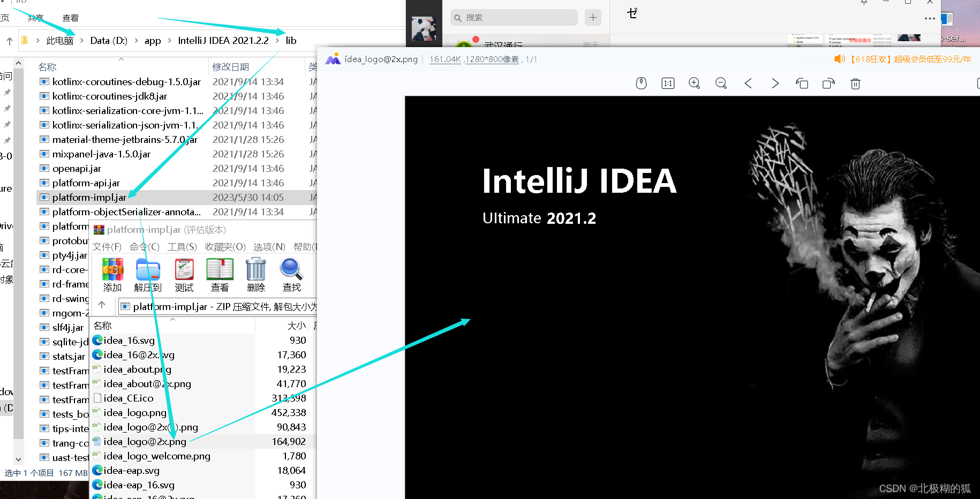Open WinRAR 命令(C) menu

click(145, 247)
